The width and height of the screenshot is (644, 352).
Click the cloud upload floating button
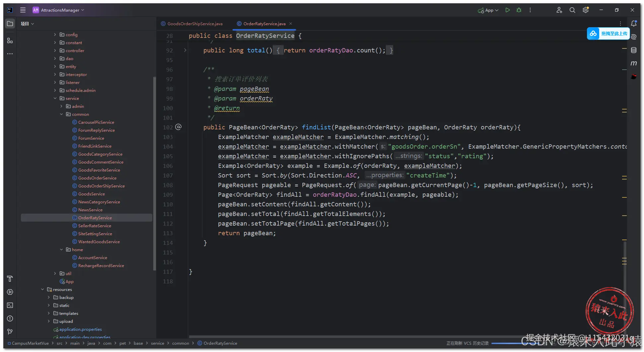[x=608, y=34]
